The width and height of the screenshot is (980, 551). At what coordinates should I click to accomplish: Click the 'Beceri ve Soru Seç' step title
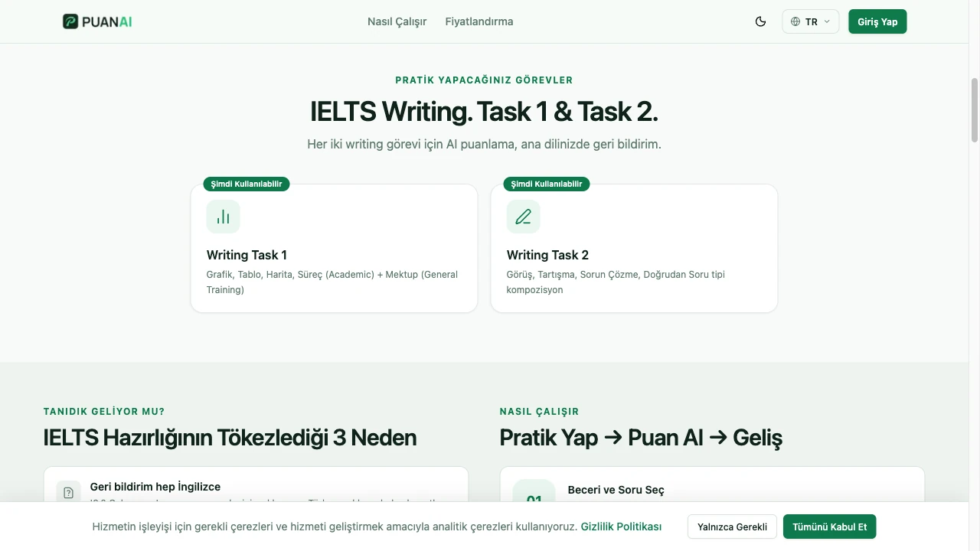coord(616,490)
